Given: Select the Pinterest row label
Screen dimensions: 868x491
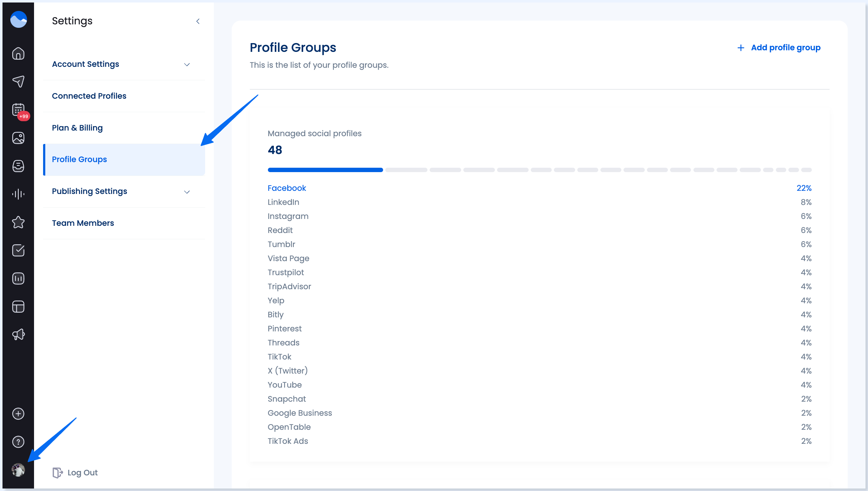Looking at the screenshot, I should pyautogui.click(x=284, y=329).
